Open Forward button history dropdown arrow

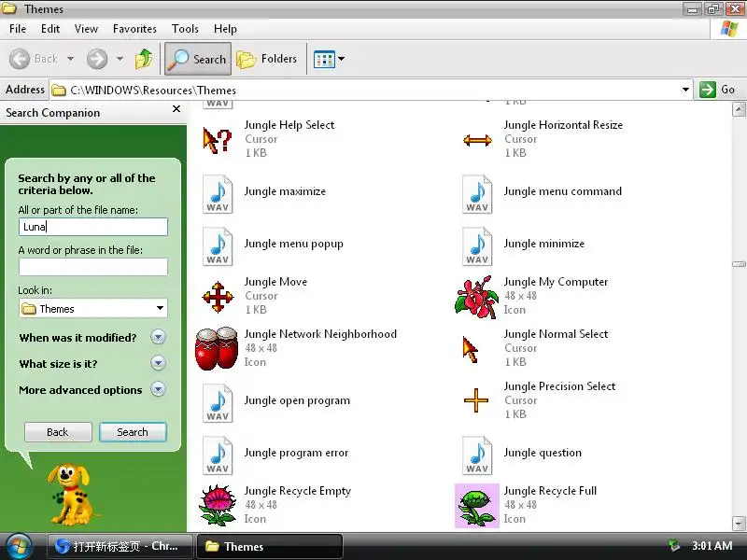pyautogui.click(x=120, y=59)
